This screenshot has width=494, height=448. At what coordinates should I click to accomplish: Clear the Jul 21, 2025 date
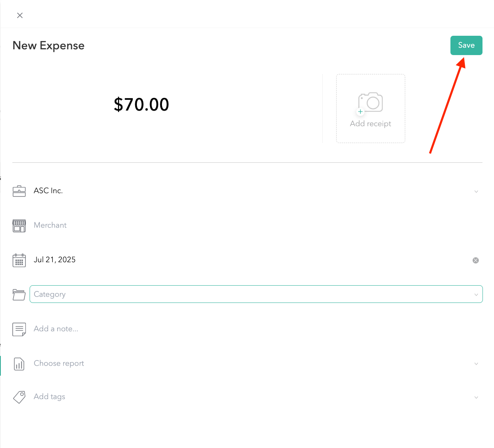476,260
